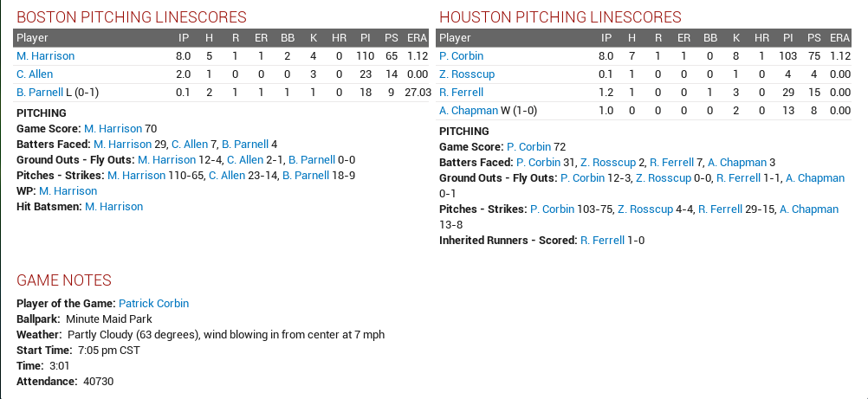The image size is (868, 399).
Task: Click the Player column header in the Boston table
Action: tap(32, 37)
